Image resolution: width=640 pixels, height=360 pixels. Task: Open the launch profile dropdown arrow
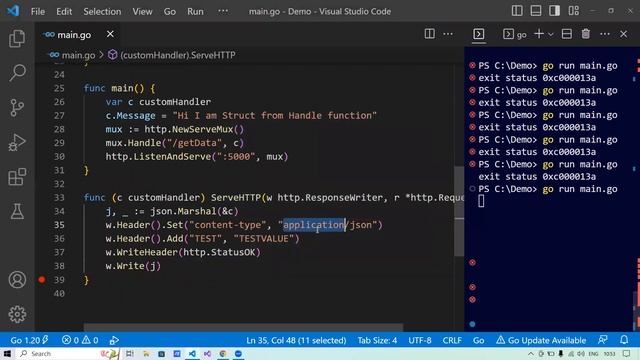coord(551,34)
